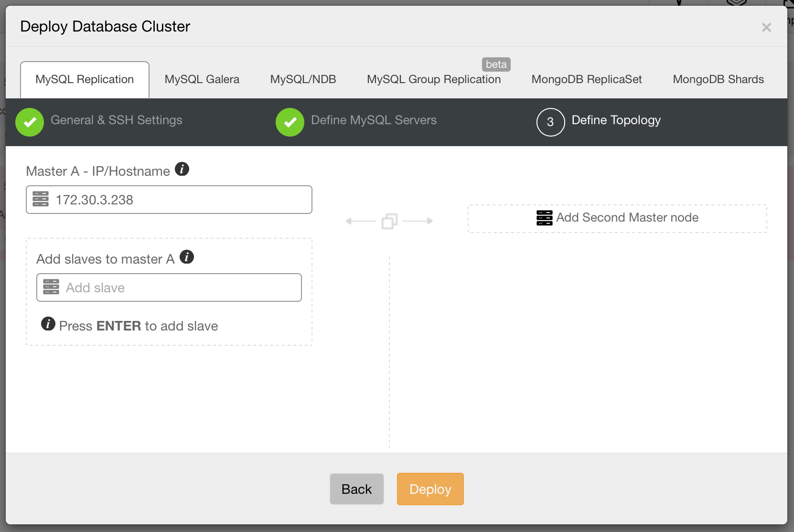Image resolution: width=794 pixels, height=532 pixels.
Task: Switch to the MySQL Galera tab
Action: point(202,79)
